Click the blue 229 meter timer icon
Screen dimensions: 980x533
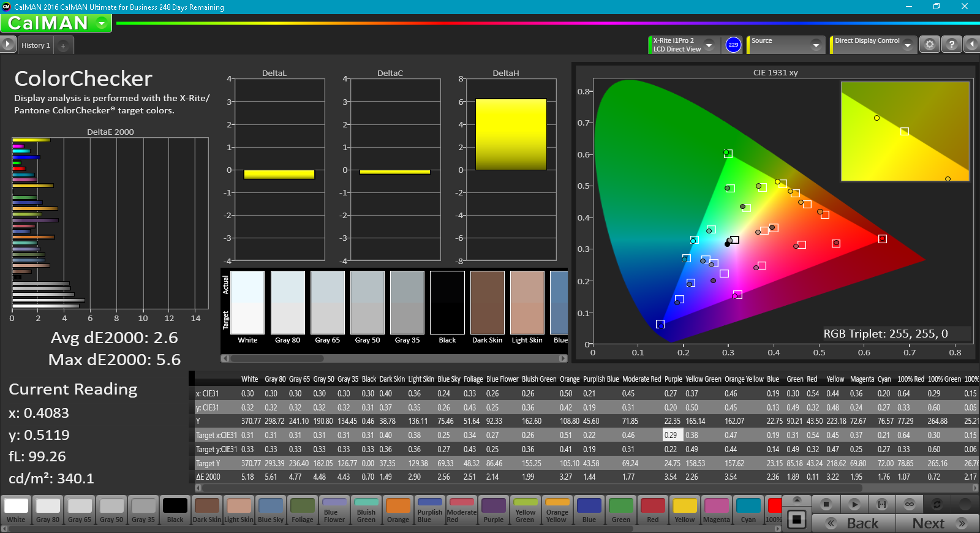tap(733, 45)
